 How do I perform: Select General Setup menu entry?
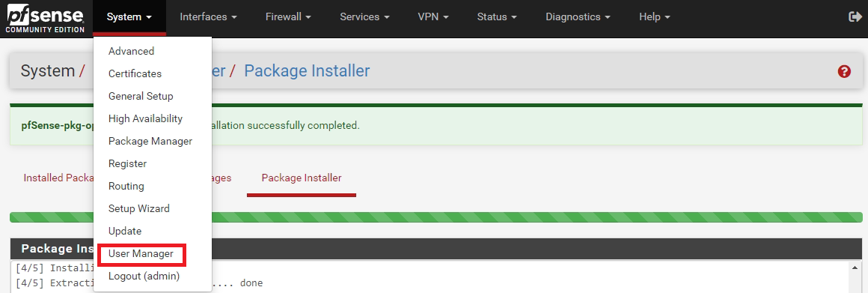pyautogui.click(x=141, y=96)
